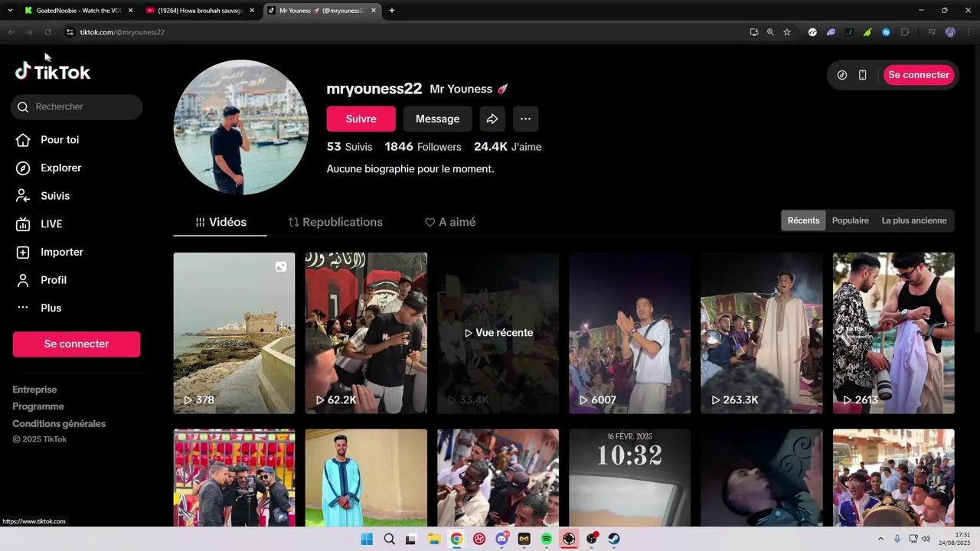Open File Explorer from the taskbar
The height and width of the screenshot is (551, 980).
coord(433,539)
